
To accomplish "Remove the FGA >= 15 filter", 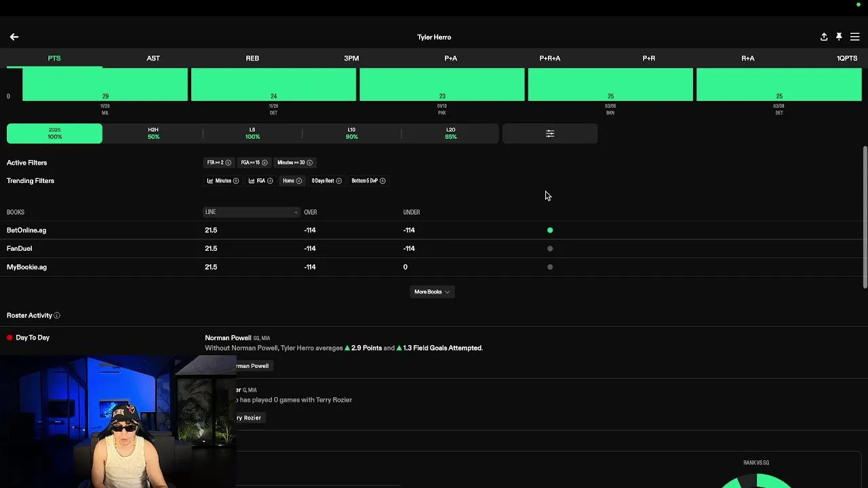I will 264,163.
